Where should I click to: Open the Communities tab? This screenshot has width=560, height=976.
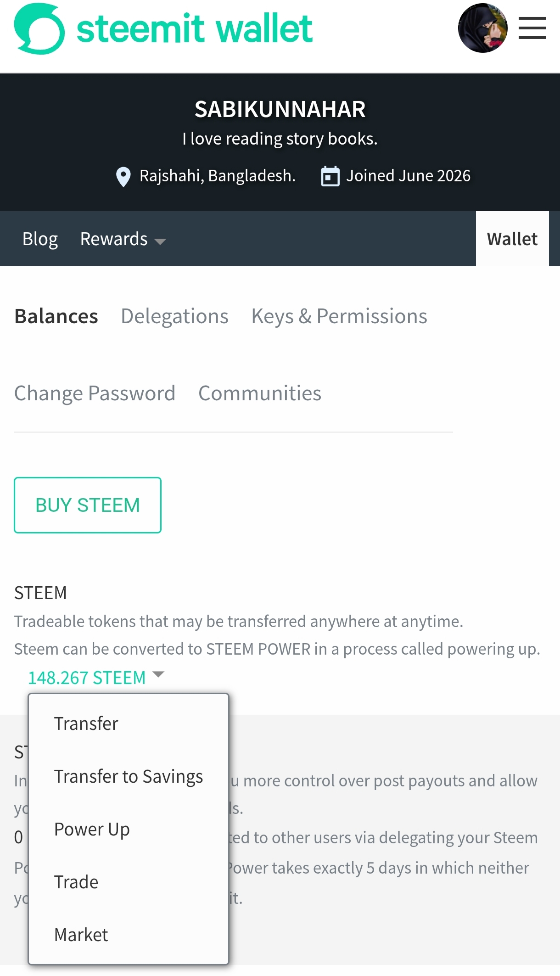pos(260,393)
